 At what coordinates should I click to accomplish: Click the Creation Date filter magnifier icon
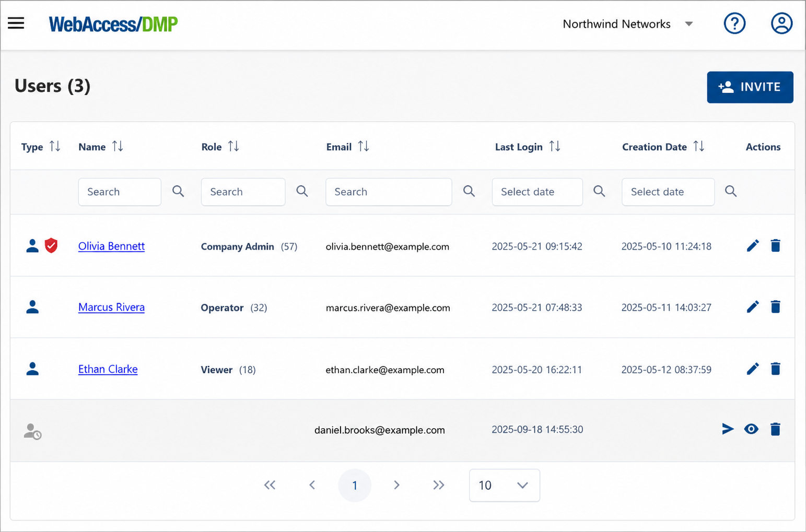(x=731, y=191)
